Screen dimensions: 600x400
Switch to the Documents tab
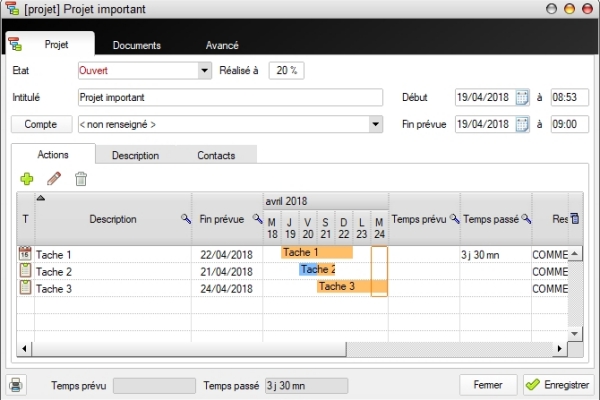point(136,45)
